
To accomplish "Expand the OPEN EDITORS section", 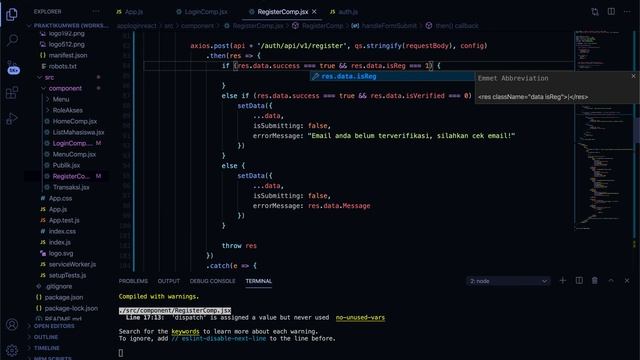I will [54, 326].
